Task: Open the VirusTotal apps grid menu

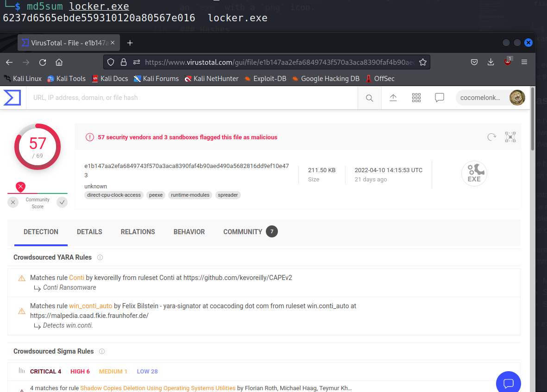Action: [x=416, y=98]
